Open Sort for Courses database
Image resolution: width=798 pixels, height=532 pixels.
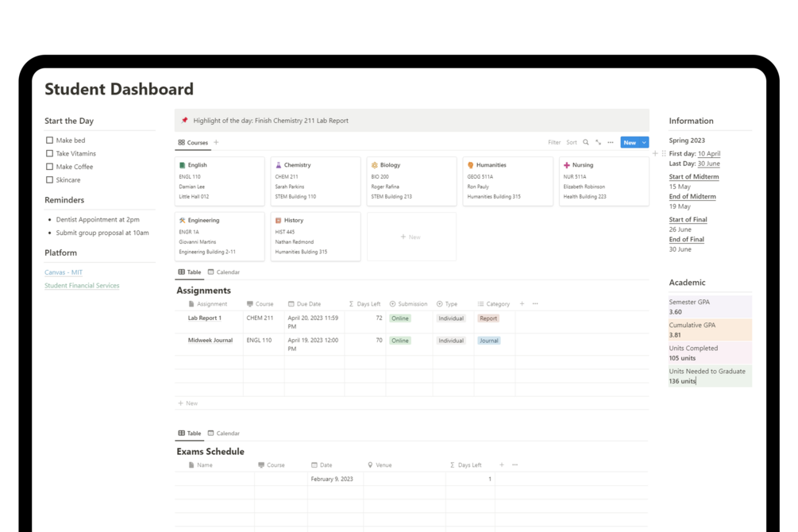[572, 143]
